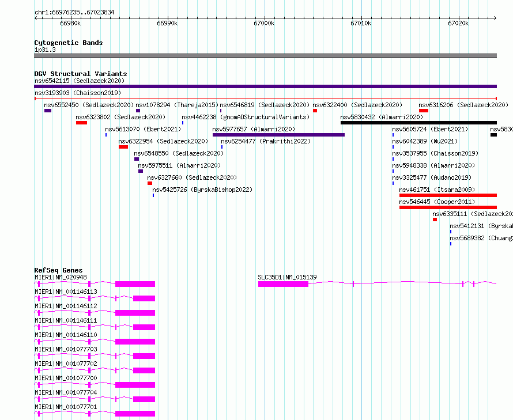
Task: Select SLC35D1 large magenta exon block
Action: (284, 284)
